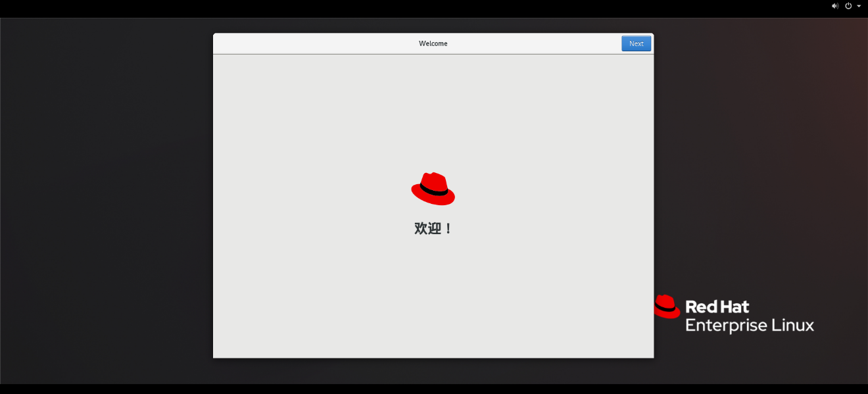This screenshot has height=394, width=868.
Task: Expand the system menu dropdown arrow
Action: click(x=859, y=6)
